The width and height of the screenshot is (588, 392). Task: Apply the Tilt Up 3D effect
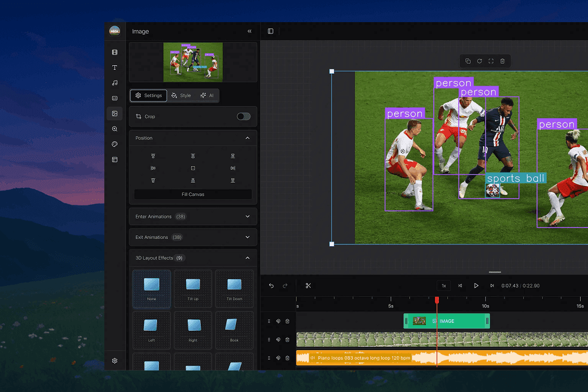[x=193, y=289]
